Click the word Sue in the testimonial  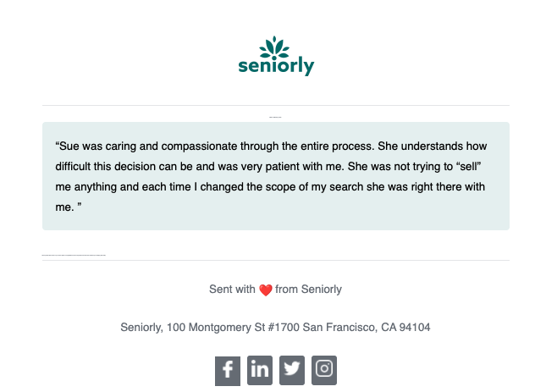[67, 146]
